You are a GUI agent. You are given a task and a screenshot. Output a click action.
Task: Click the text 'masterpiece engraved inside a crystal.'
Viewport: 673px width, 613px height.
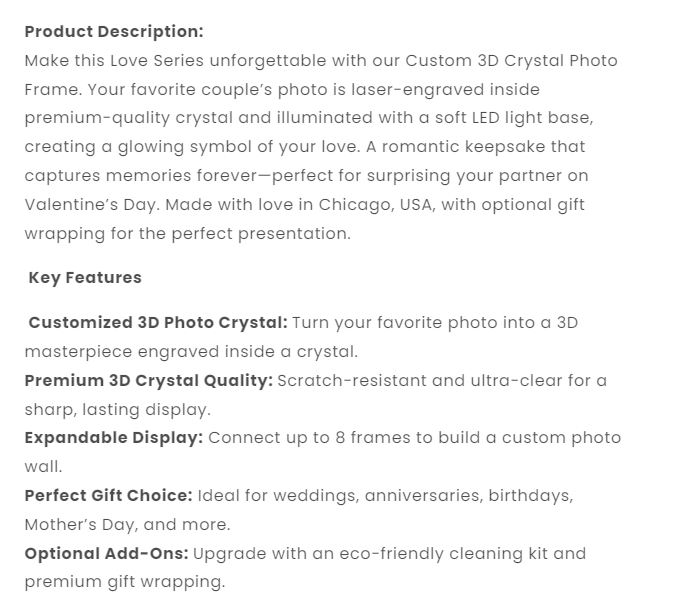tap(191, 352)
